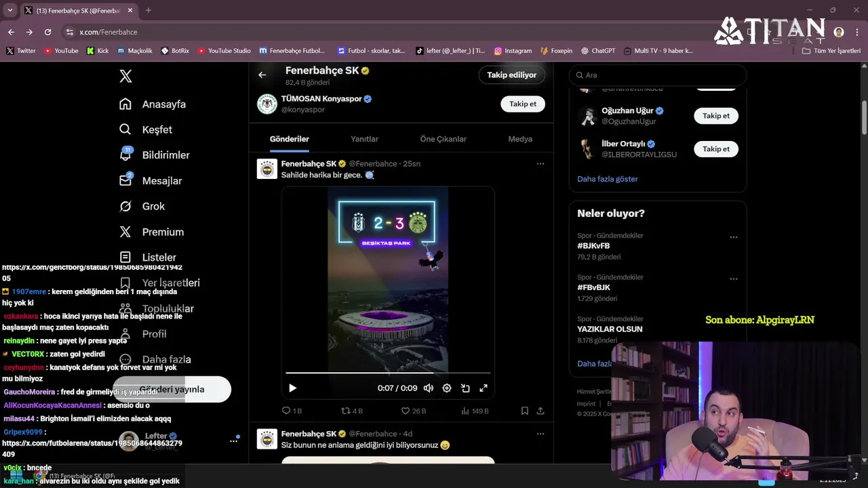This screenshot has height=488, width=868.
Task: Open browser tab search dropdown
Action: pos(9,10)
